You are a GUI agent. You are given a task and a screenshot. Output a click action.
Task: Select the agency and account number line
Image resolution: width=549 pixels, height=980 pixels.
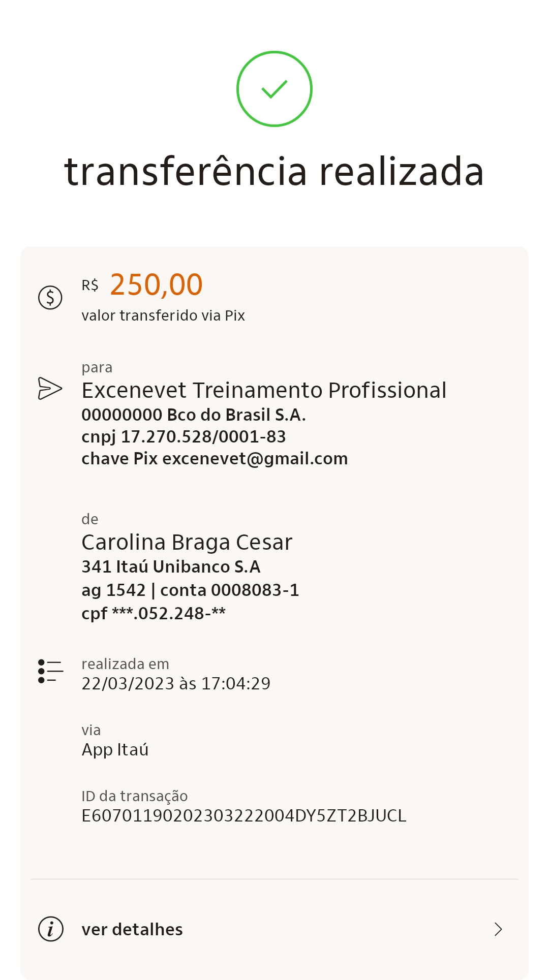click(x=190, y=590)
